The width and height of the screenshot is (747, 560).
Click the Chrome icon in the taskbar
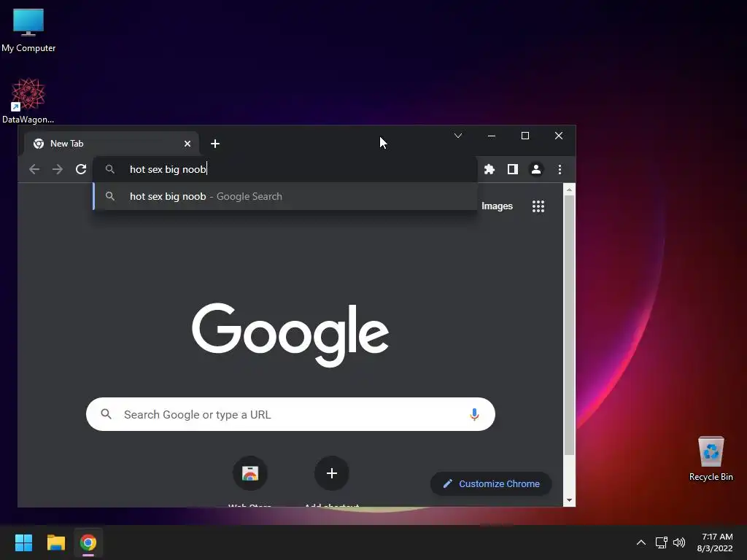(88, 542)
